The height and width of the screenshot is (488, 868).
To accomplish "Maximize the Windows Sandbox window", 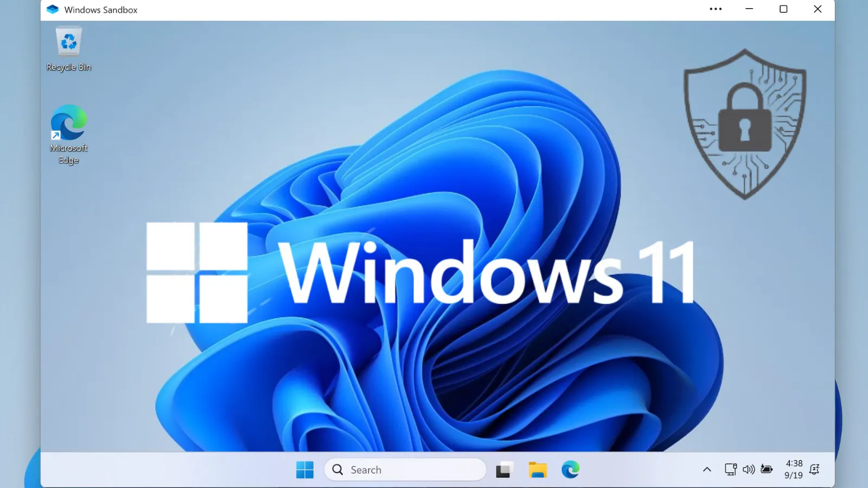I will click(x=783, y=9).
